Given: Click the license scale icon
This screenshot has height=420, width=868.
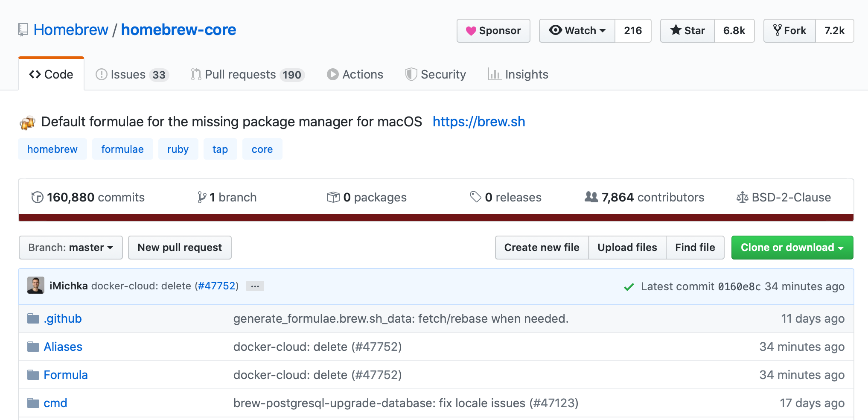Looking at the screenshot, I should [742, 197].
